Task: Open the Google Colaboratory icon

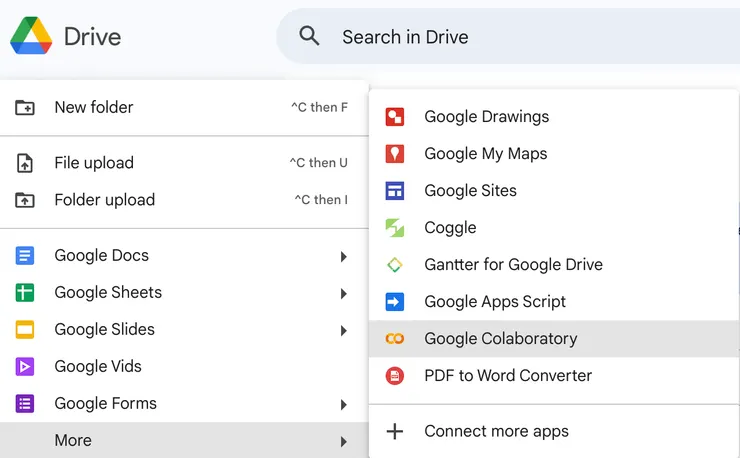Action: click(x=395, y=339)
